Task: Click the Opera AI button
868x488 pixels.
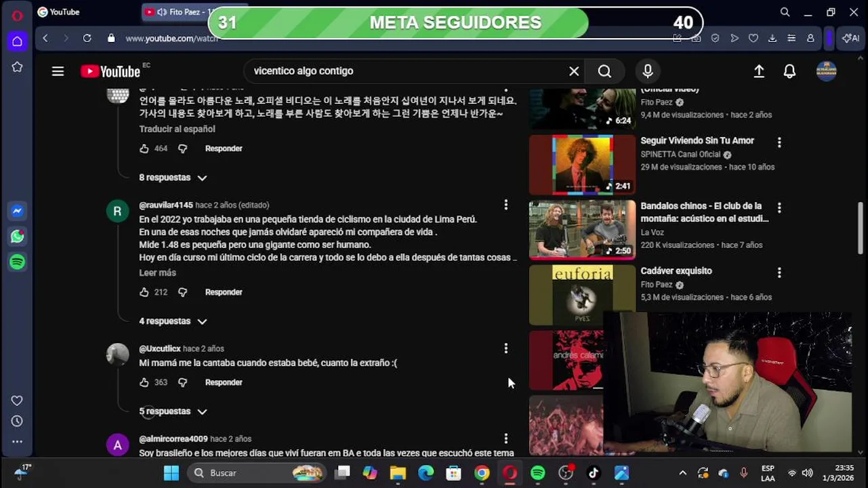Action: point(850,39)
